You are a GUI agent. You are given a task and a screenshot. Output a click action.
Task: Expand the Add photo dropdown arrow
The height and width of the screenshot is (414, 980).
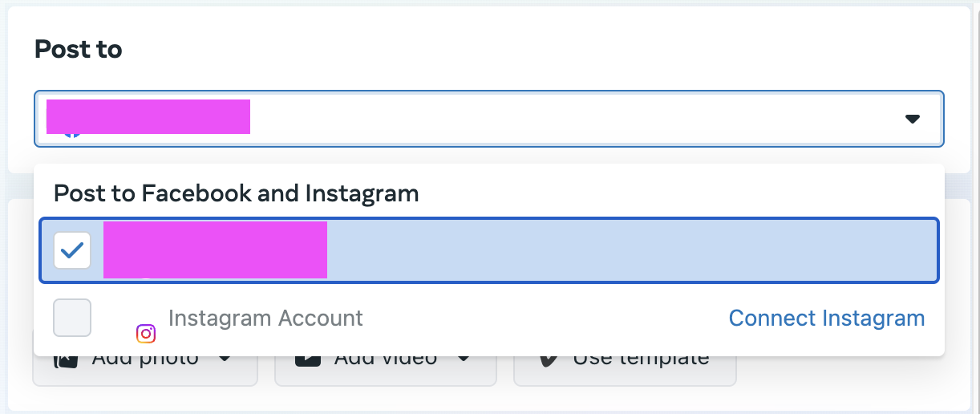pos(225,359)
